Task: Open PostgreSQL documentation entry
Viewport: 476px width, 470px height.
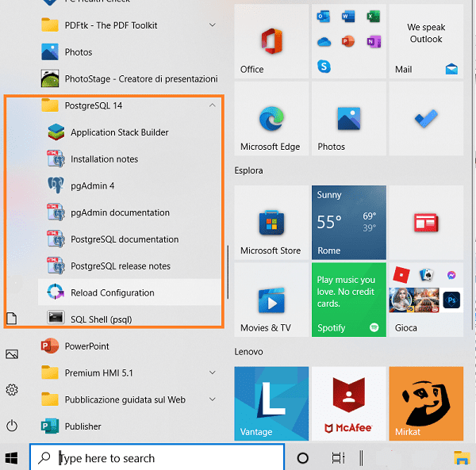Action: [129, 239]
